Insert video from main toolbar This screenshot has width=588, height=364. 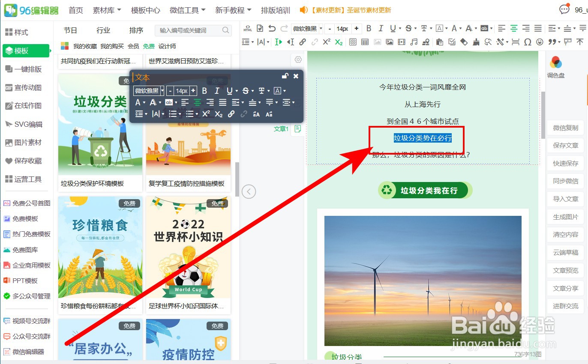pyautogui.click(x=402, y=42)
